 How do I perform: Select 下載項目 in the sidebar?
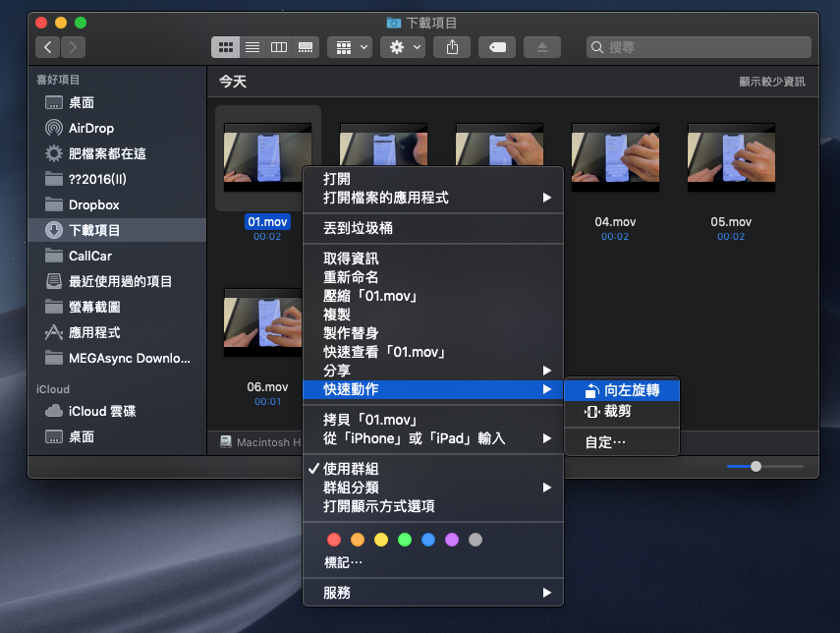(x=117, y=230)
